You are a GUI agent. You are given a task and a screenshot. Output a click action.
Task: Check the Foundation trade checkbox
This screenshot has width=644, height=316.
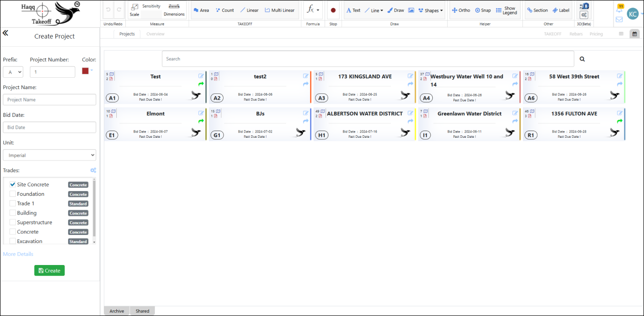pos(13,194)
